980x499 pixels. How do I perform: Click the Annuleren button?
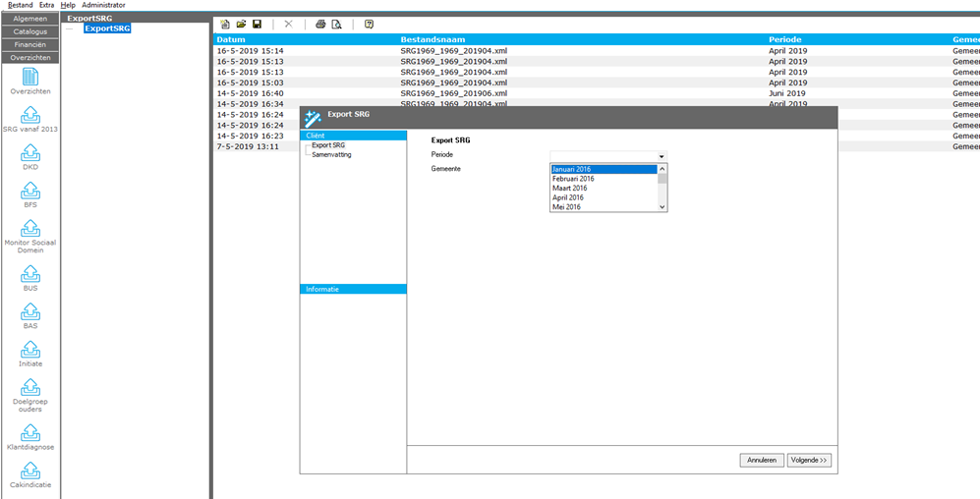point(761,460)
